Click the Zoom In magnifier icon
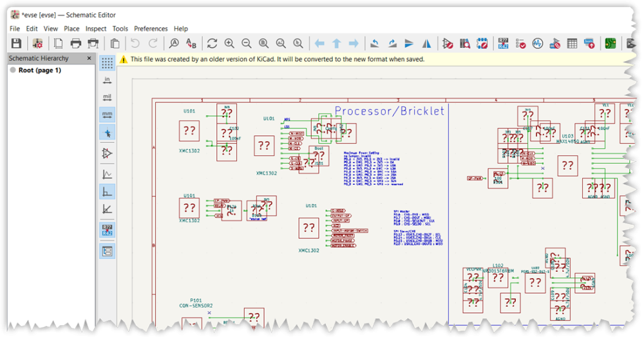Image resolution: width=644 pixels, height=340 pixels. click(229, 44)
